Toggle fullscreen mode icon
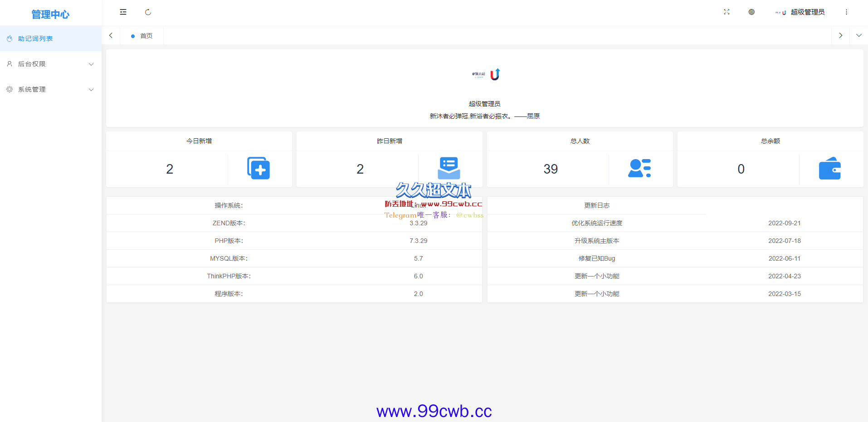 (x=727, y=12)
